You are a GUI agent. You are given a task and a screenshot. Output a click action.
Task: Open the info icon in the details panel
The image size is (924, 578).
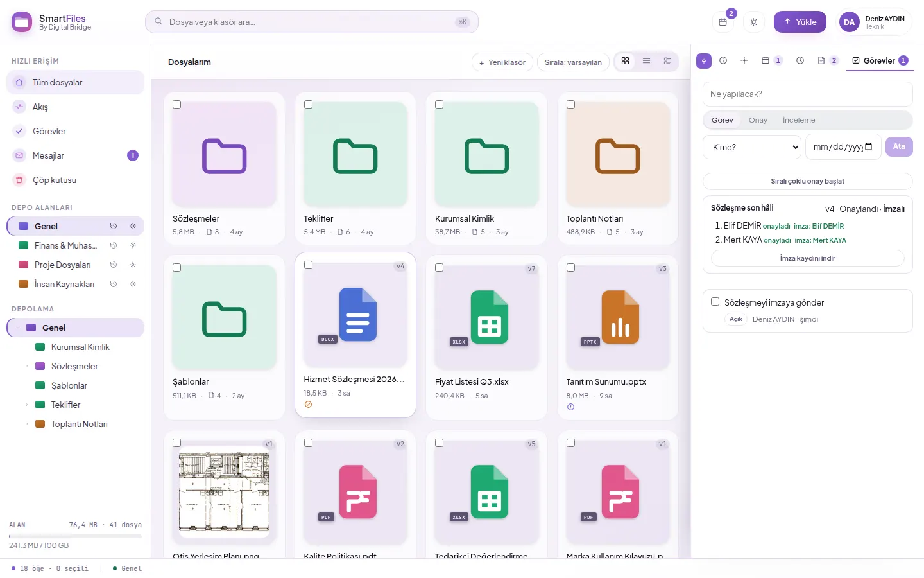pyautogui.click(x=723, y=60)
